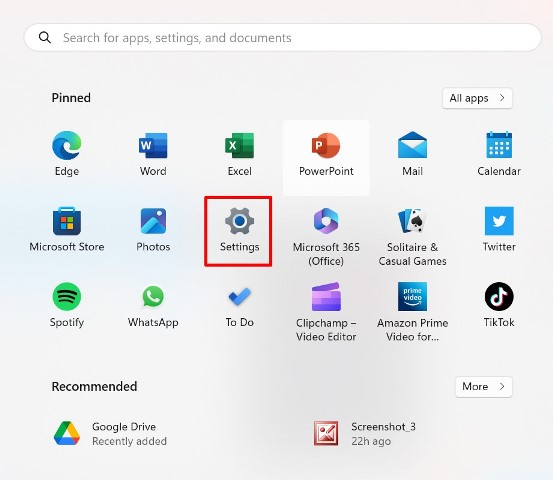553x480 pixels.
Task: Open Solitaire & Casual Games
Action: (x=412, y=221)
